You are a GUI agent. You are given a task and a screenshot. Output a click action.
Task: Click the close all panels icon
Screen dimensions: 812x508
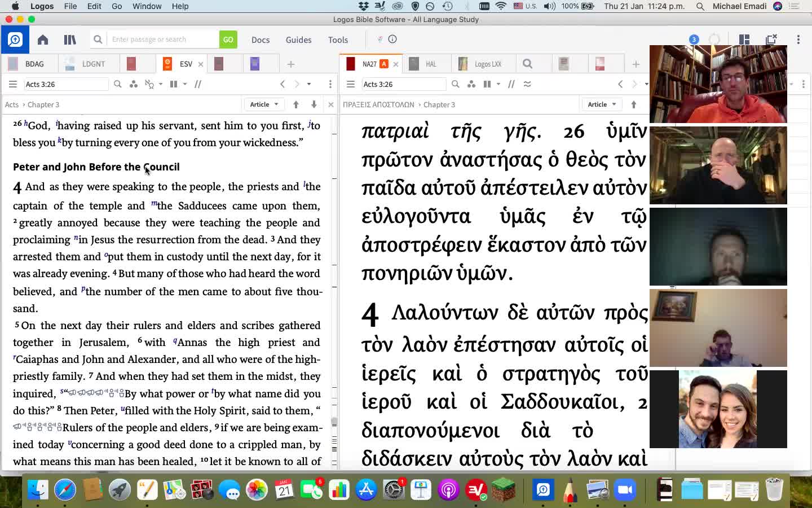click(x=771, y=40)
